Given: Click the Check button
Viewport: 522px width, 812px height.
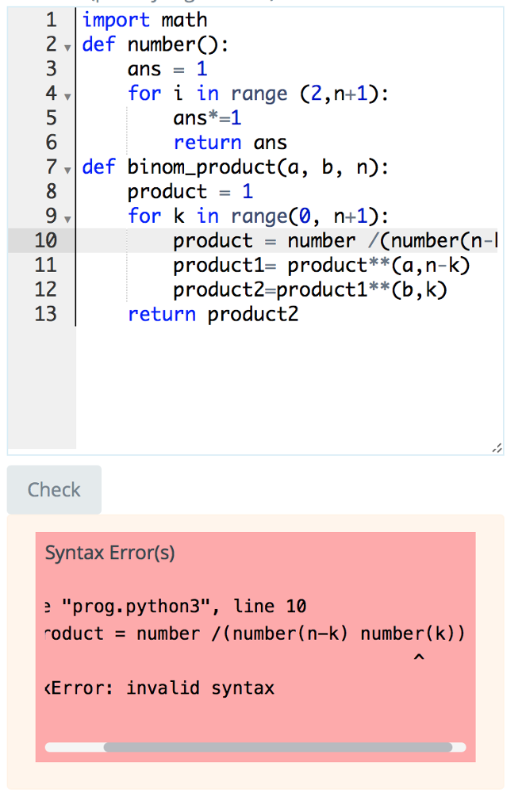Looking at the screenshot, I should [53, 489].
